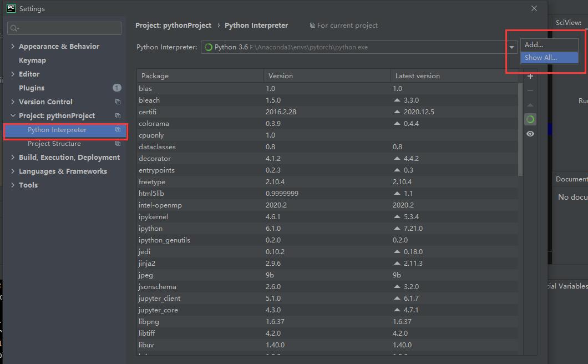Click the Use Conda Package Manager icon
This screenshot has width=588, height=364.
tap(530, 119)
